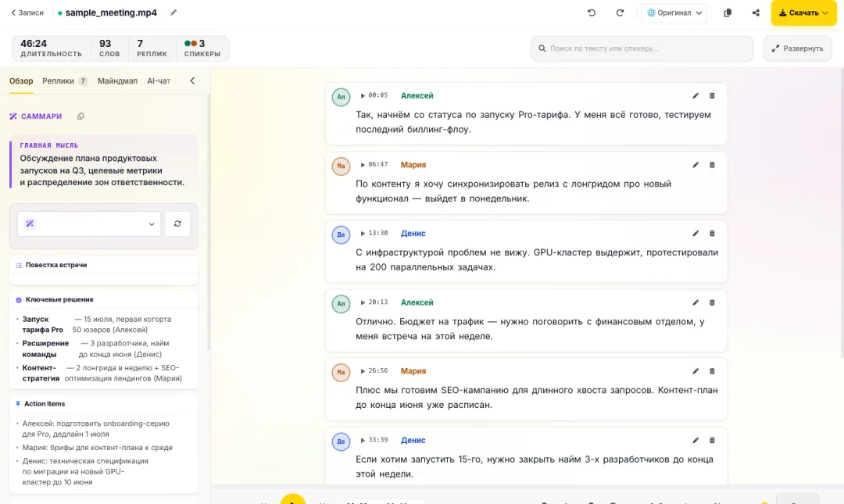Click the 3 Спикеры stat
Viewport: 844px width, 504px height.
(x=202, y=48)
